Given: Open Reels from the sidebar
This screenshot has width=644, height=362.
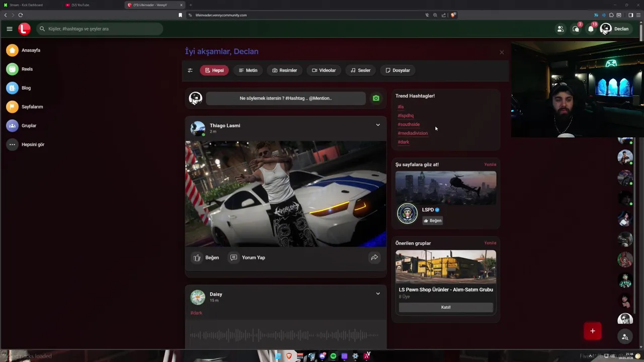Looking at the screenshot, I should pos(20,69).
